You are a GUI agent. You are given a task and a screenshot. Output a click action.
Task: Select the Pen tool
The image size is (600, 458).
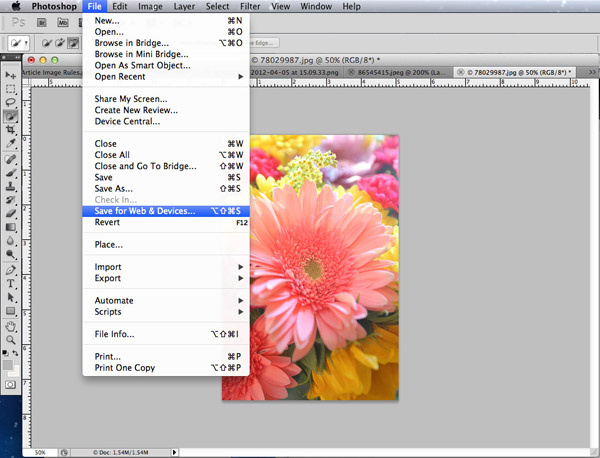coord(10,270)
